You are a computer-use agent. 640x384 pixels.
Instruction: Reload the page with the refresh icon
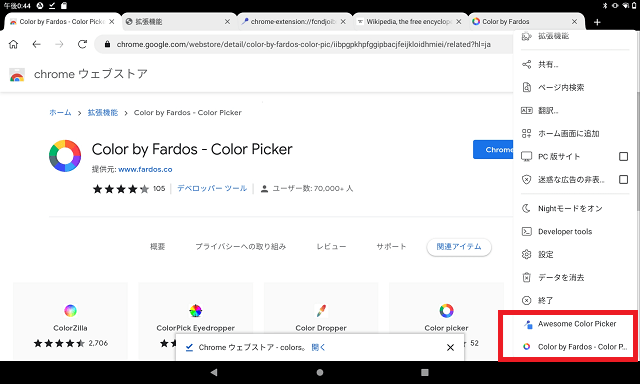pos(82,44)
